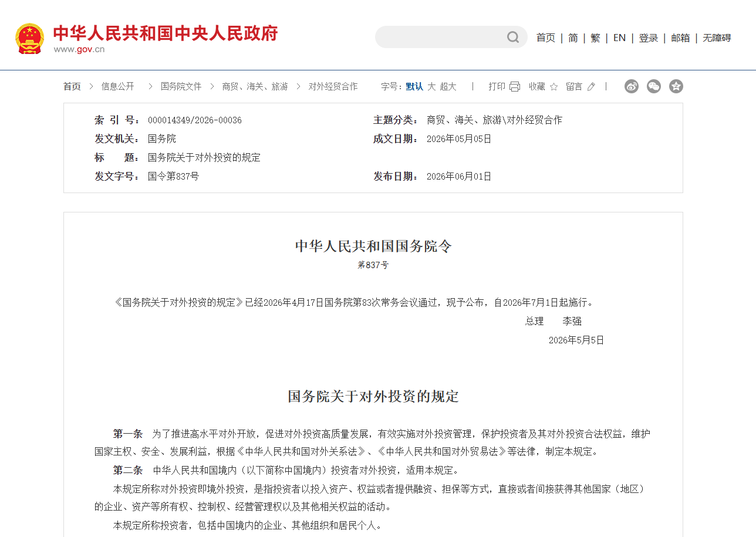756x537 pixels.
Task: Click the printer icon
Action: 515,87
